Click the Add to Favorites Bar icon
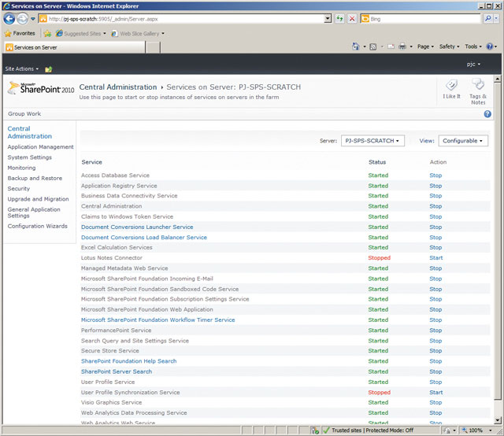This screenshot has height=436, width=504. (x=47, y=33)
